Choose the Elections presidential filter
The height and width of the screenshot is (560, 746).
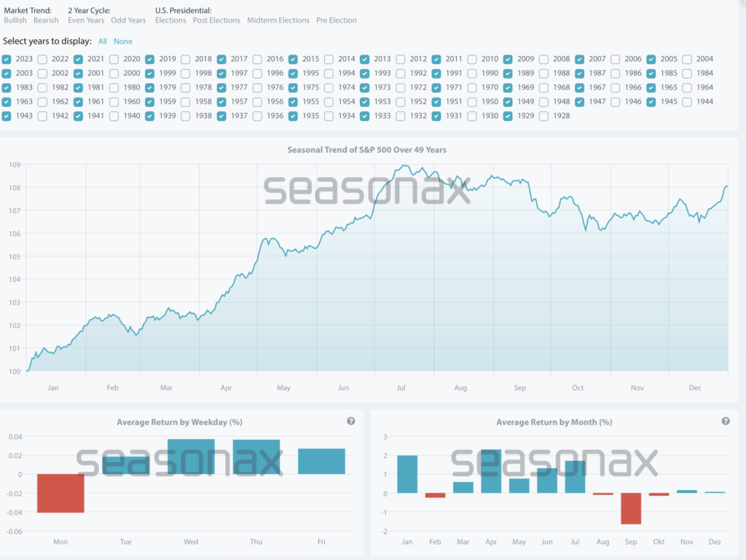(x=170, y=20)
